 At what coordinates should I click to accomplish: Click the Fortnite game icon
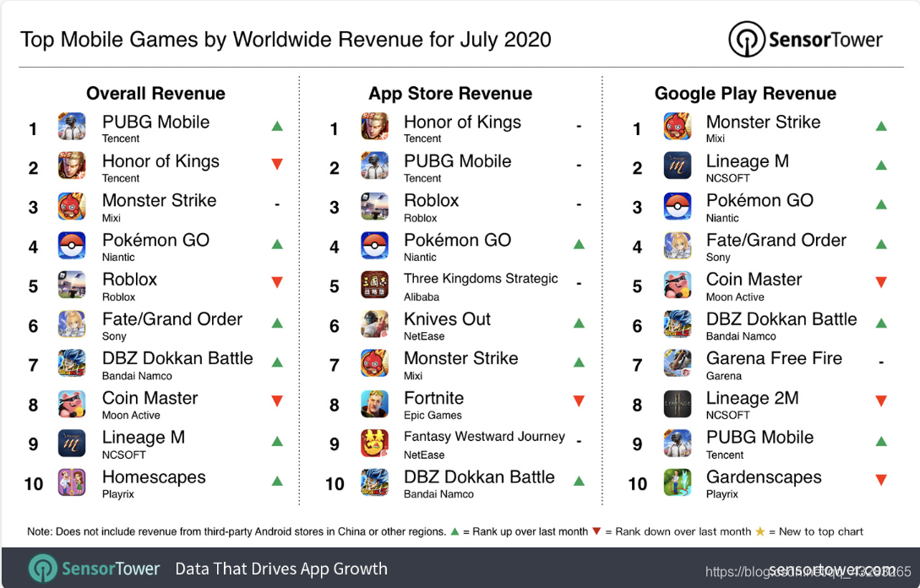coord(374,404)
